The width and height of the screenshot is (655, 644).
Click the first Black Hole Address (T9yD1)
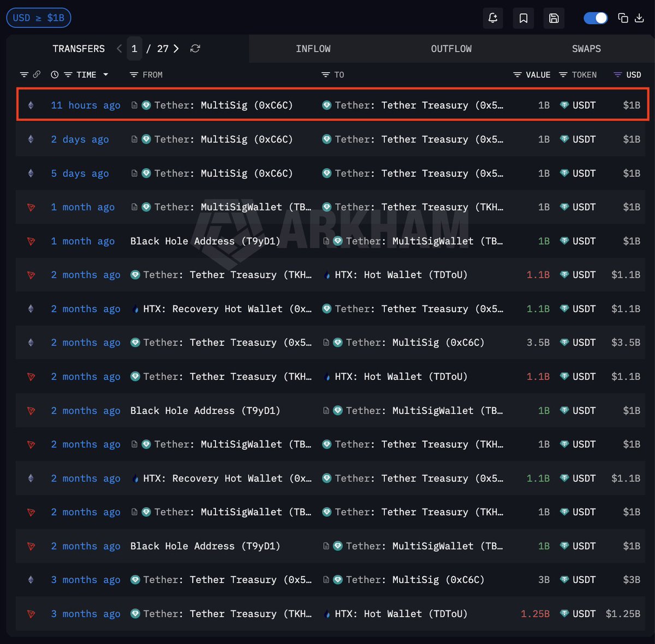[x=205, y=241]
